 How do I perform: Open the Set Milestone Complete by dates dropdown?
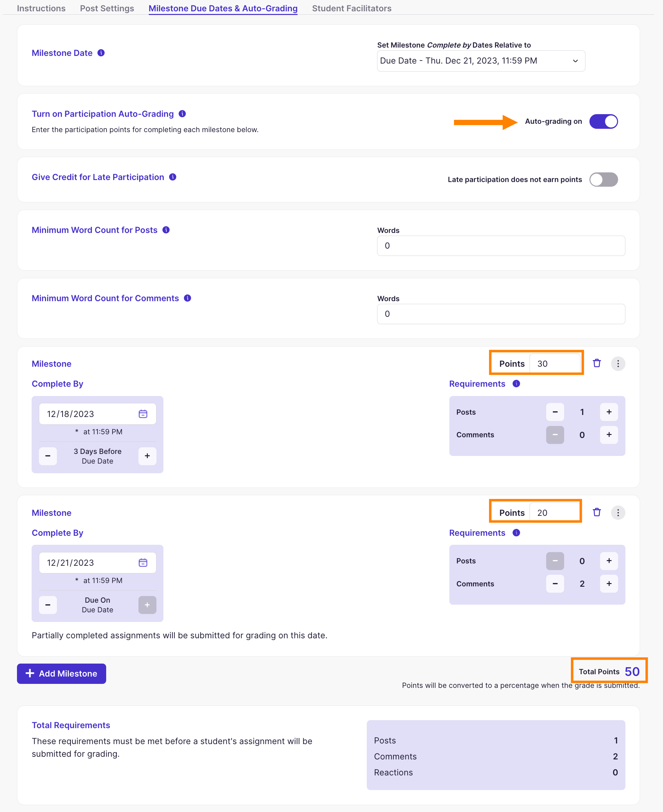[x=481, y=61]
